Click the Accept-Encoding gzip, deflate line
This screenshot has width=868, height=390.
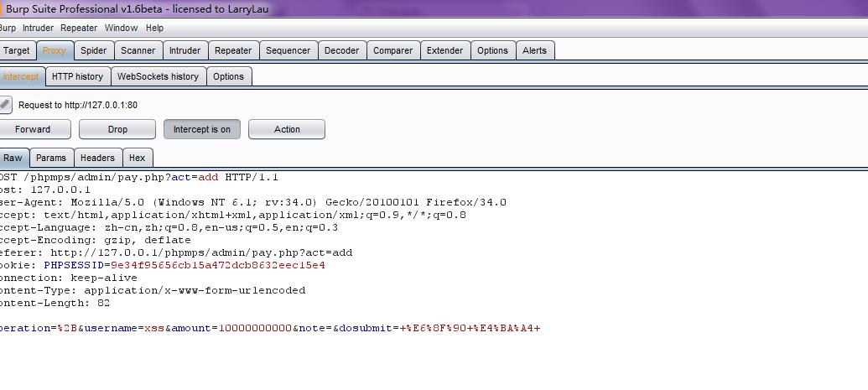(96, 241)
